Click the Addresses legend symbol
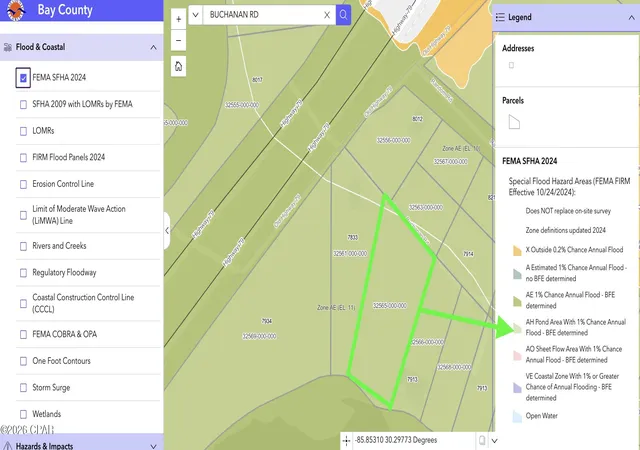The image size is (640, 450). pyautogui.click(x=511, y=65)
